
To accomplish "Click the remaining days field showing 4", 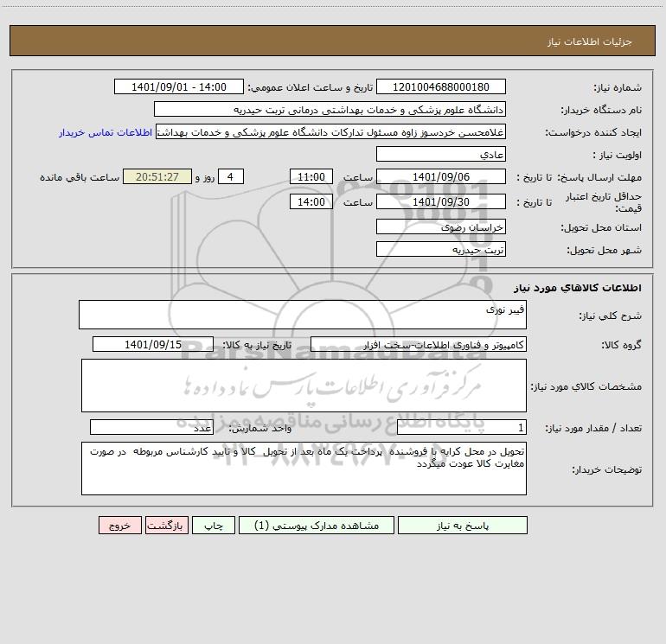I will tap(231, 176).
